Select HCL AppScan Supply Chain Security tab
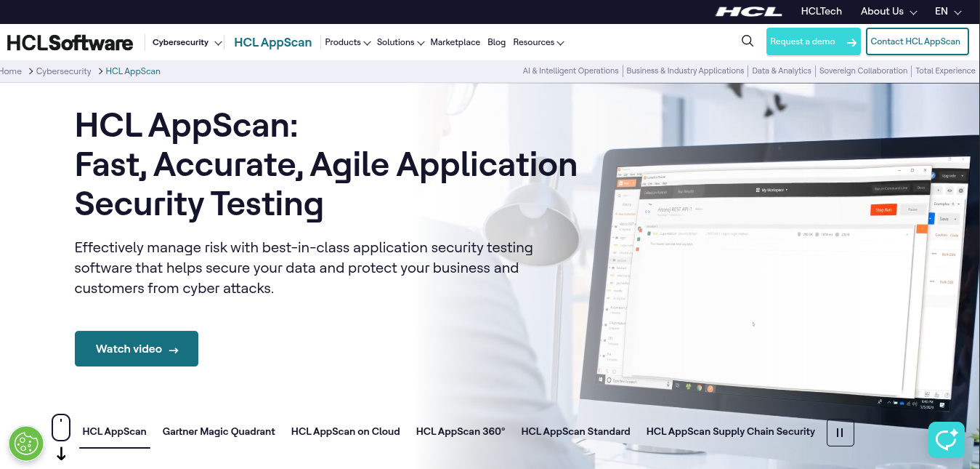Screen dimensions: 980x469 tap(731, 431)
